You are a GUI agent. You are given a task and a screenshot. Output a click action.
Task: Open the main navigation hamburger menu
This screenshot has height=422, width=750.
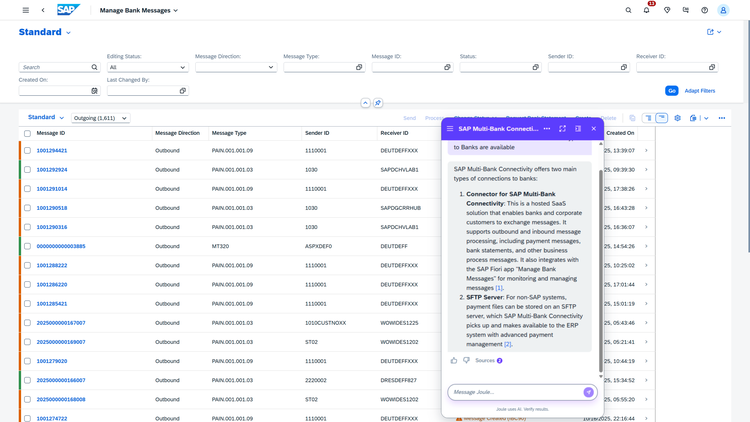26,10
